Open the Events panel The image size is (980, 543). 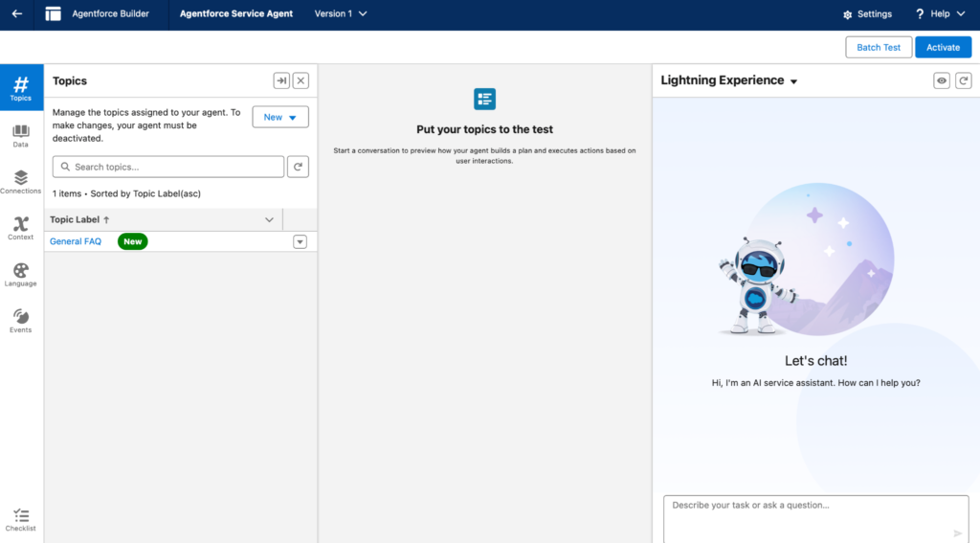pyautogui.click(x=21, y=321)
